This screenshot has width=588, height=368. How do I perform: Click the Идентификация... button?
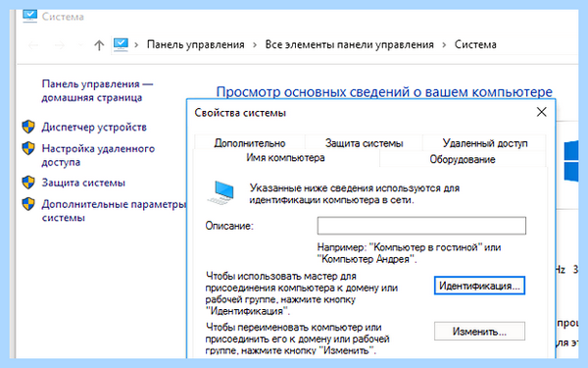click(x=479, y=286)
